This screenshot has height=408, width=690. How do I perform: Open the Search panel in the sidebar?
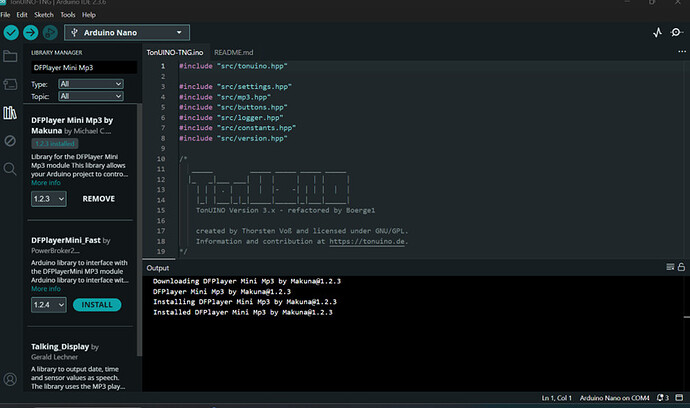coord(11,169)
